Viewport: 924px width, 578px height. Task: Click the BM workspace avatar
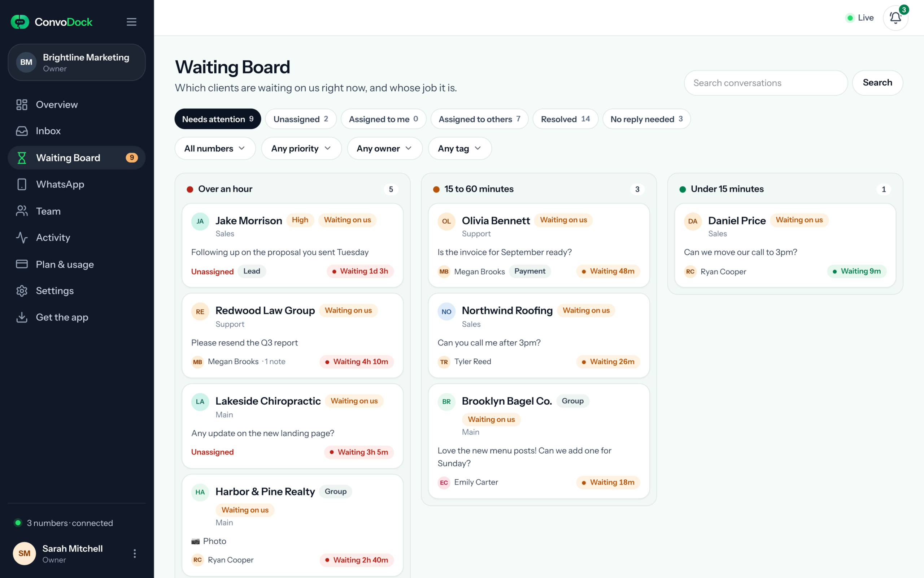26,62
